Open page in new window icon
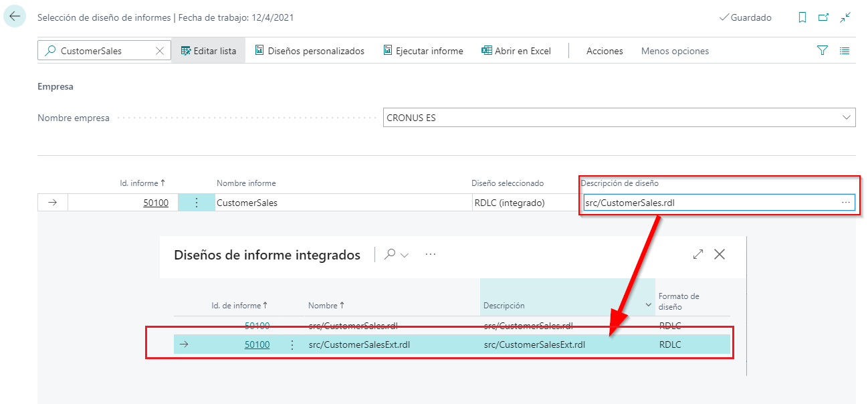The height and width of the screenshot is (404, 868). [x=824, y=18]
